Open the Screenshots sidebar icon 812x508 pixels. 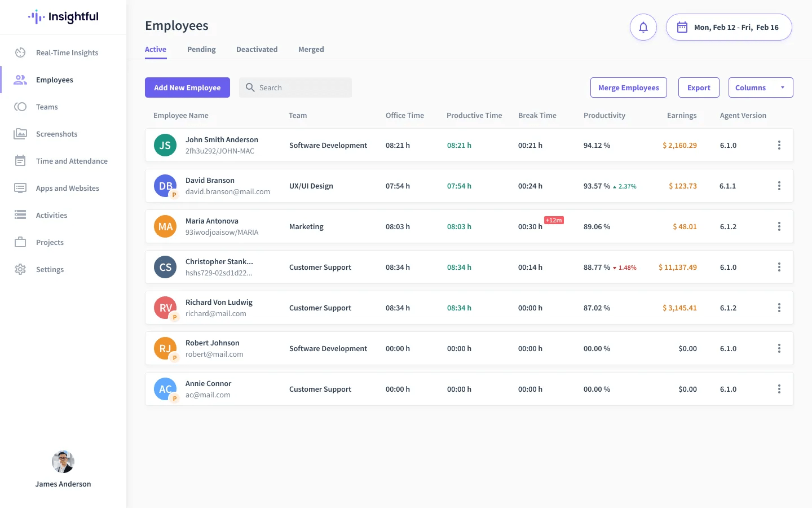click(20, 134)
